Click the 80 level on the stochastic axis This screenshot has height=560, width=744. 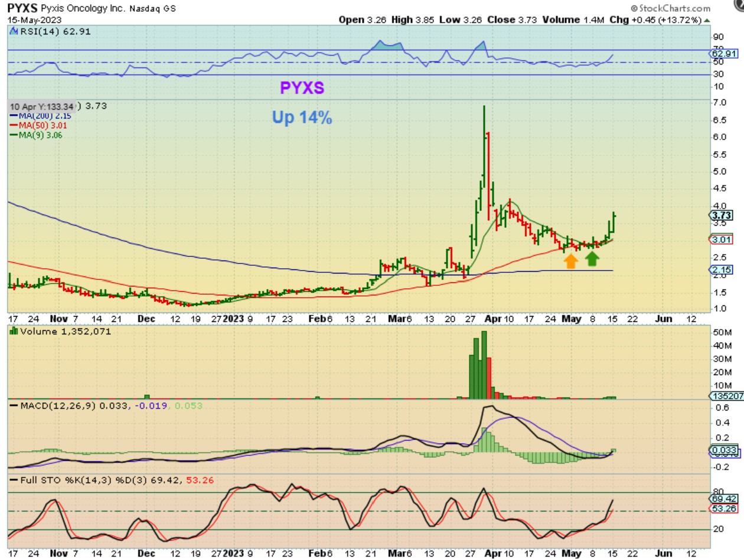pyautogui.click(x=718, y=491)
